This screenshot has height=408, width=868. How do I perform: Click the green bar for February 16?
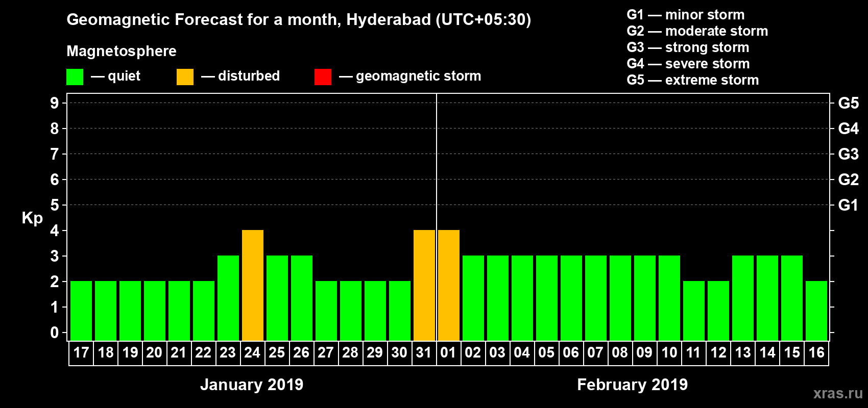coord(816,311)
